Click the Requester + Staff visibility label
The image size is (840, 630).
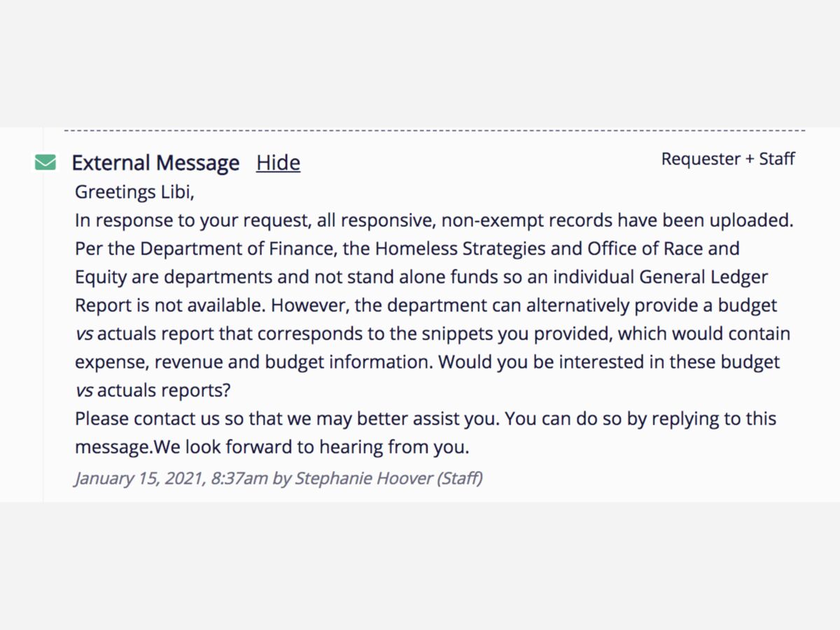tap(728, 159)
